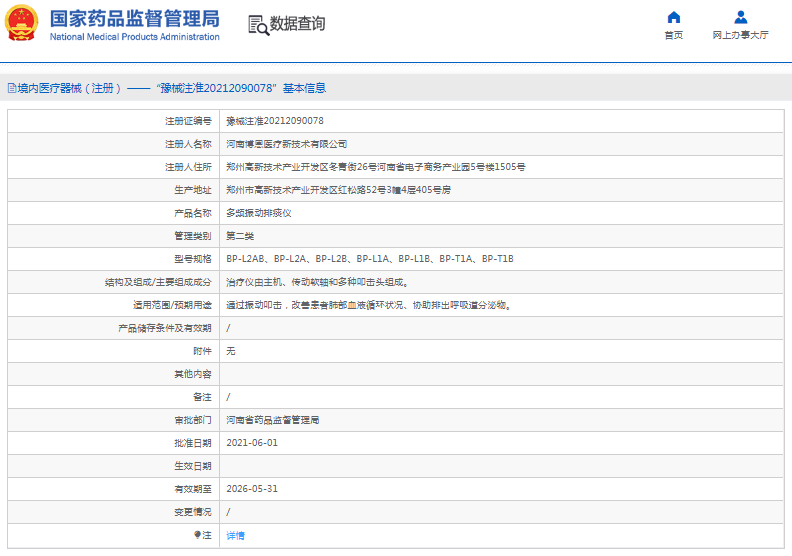Click registrant name 河南博恩医疗新技术有限公司

pyautogui.click(x=286, y=144)
